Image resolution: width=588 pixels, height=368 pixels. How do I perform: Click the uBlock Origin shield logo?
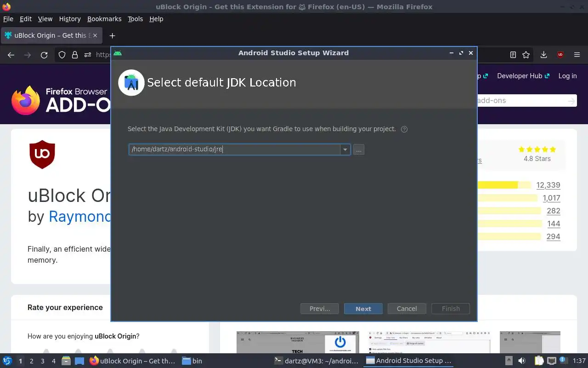point(42,155)
